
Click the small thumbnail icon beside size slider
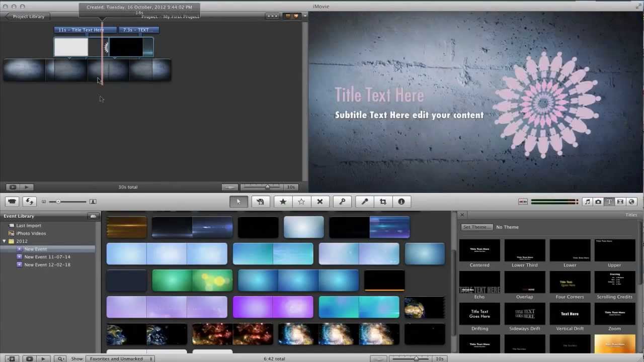click(x=44, y=202)
